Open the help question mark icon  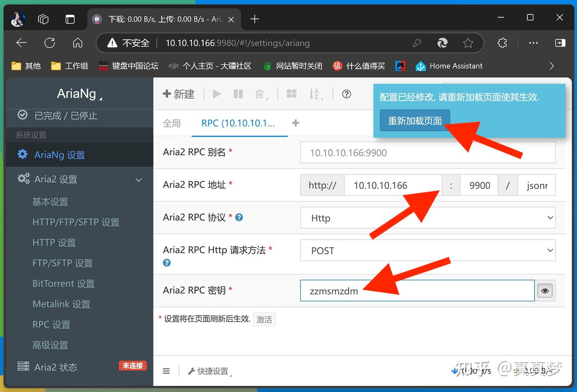click(346, 94)
